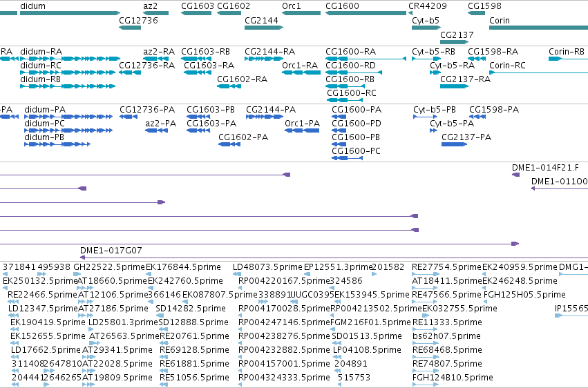Click the Cyt-b5-PB protein feature

click(425, 117)
